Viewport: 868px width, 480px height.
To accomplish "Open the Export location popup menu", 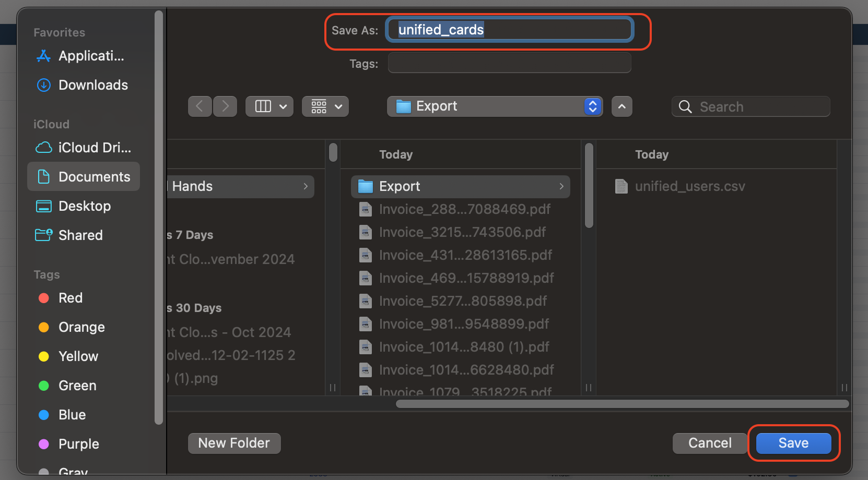I will pyautogui.click(x=495, y=106).
